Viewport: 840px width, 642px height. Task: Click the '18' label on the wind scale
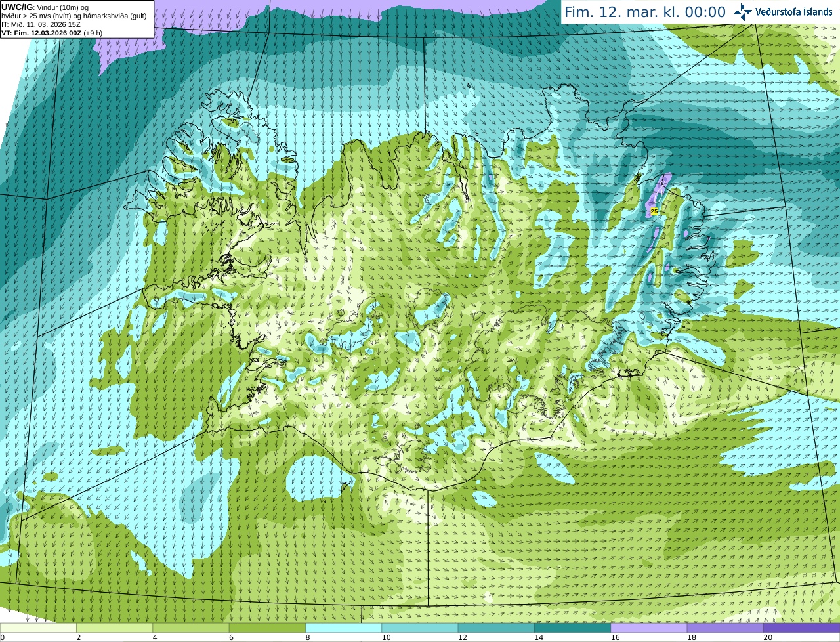[692, 637]
